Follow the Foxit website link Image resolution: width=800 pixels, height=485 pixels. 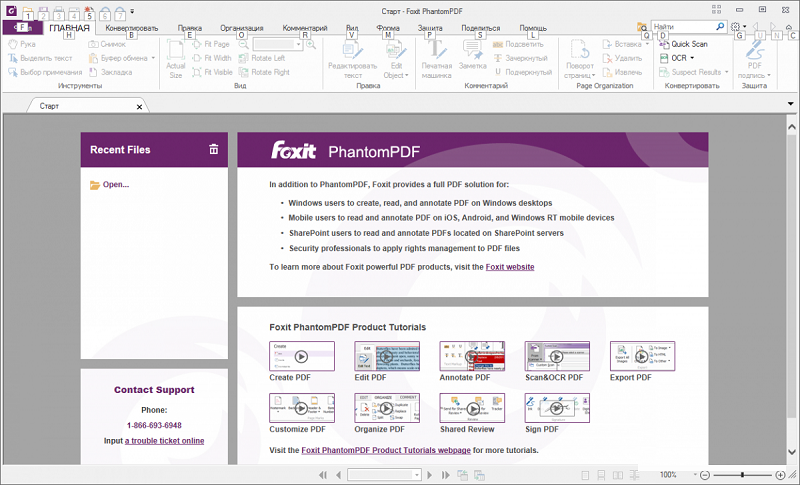(x=510, y=267)
